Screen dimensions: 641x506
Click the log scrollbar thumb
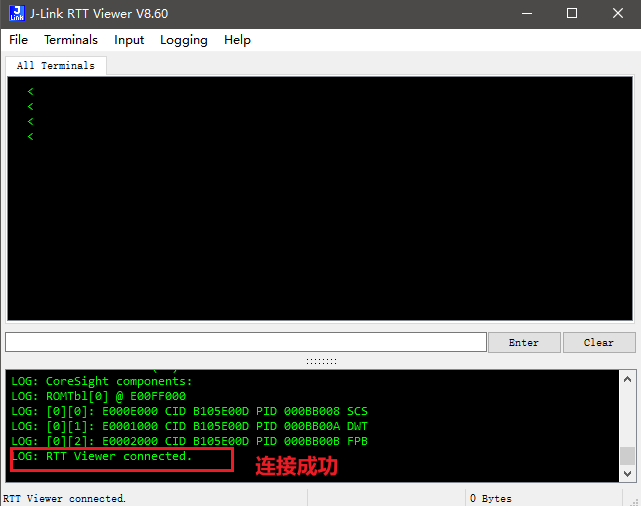coord(628,456)
